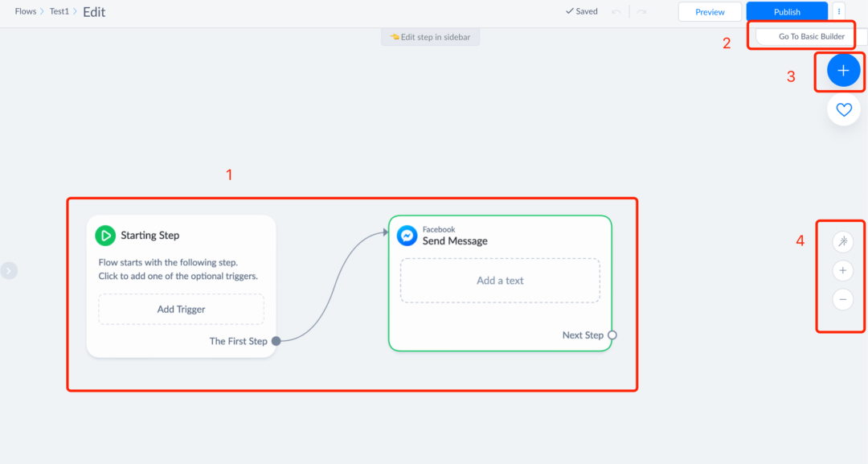Click the Publish button
This screenshot has height=464, width=868.
[787, 11]
